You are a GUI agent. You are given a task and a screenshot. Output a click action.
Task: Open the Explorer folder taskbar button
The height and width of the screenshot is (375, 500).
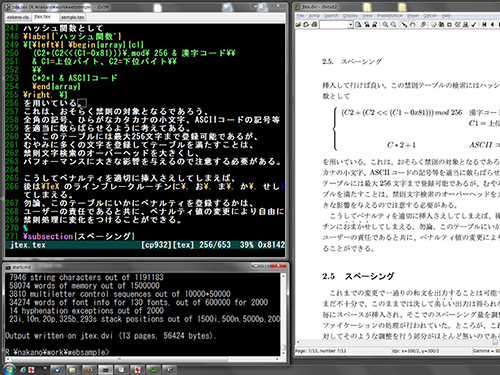[x=72, y=370]
